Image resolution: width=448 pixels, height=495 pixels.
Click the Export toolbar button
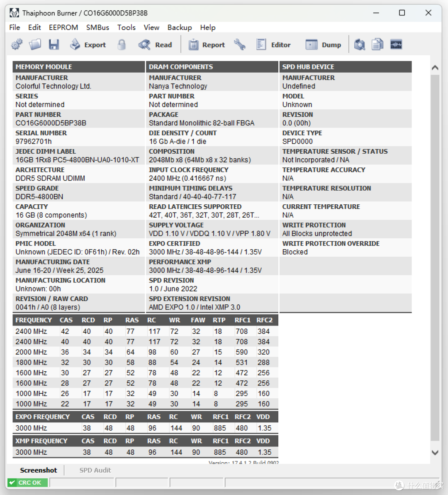(x=88, y=44)
